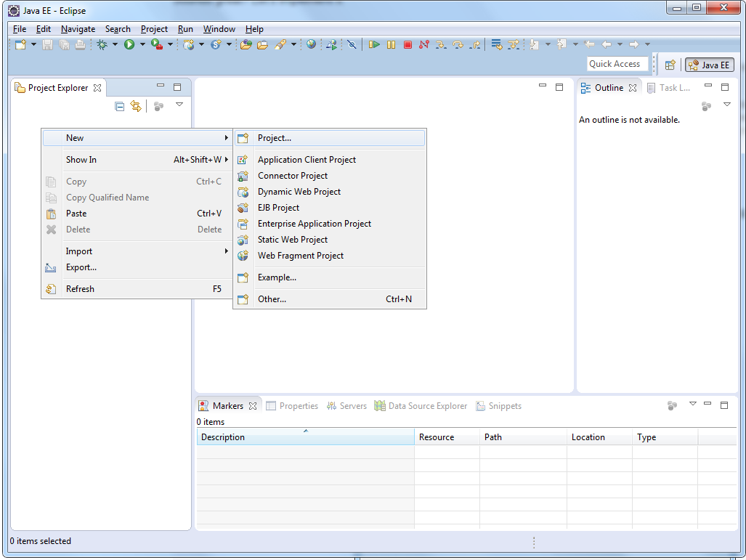Choose Dynamic Web Project from submenu

pyautogui.click(x=330, y=192)
